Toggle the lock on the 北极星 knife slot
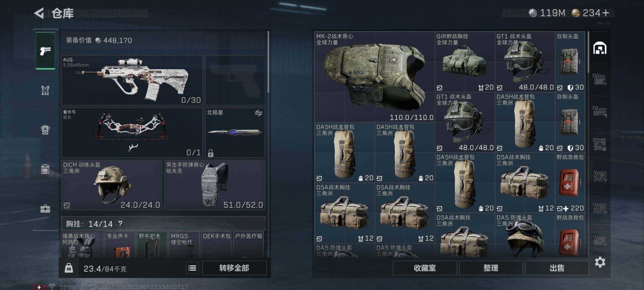The width and height of the screenshot is (644, 290). (211, 153)
